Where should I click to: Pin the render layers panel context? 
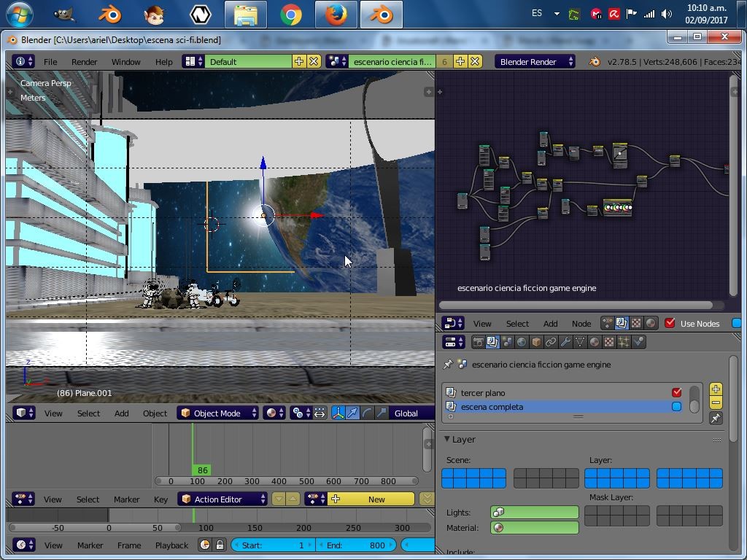(x=449, y=365)
